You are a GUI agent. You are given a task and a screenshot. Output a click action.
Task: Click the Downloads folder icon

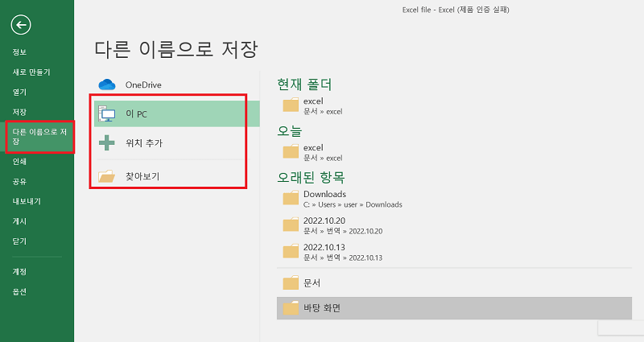[291, 198]
